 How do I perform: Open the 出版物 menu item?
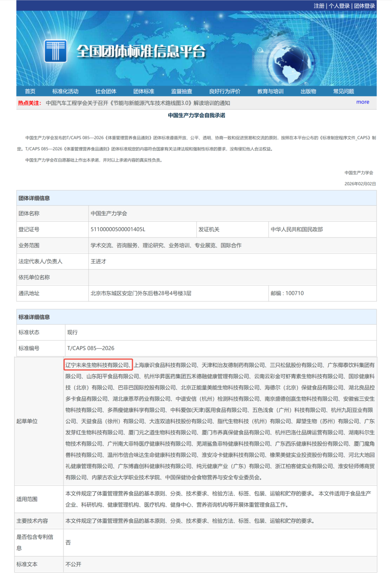click(308, 91)
